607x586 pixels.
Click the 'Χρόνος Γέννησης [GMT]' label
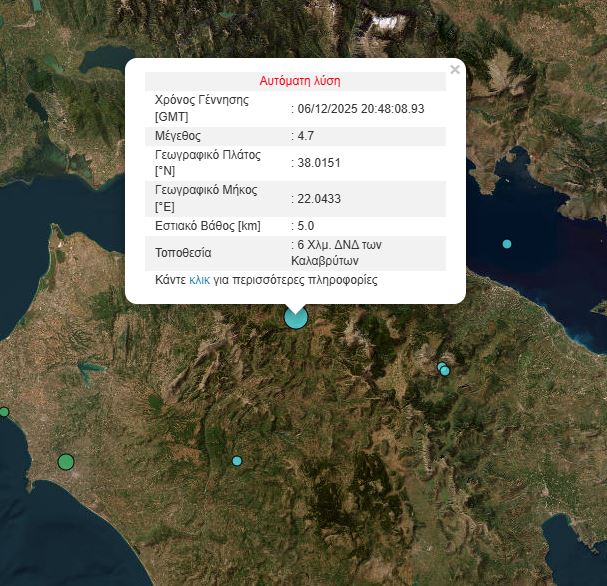[x=201, y=108]
